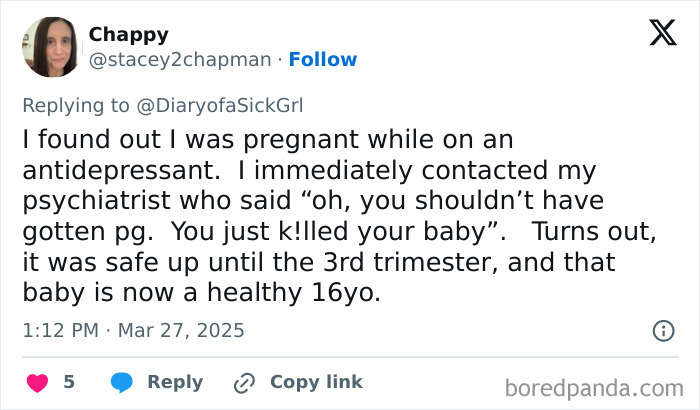
Task: Click the like count number 5
Action: (69, 382)
